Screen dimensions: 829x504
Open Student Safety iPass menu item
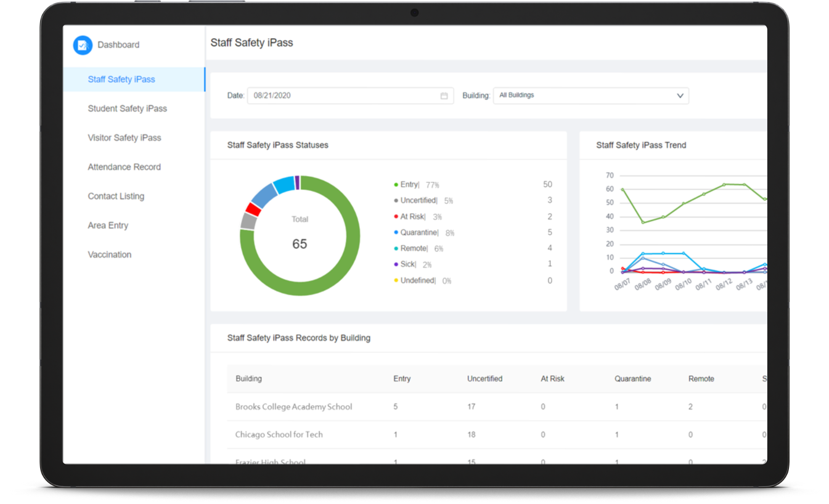127,108
